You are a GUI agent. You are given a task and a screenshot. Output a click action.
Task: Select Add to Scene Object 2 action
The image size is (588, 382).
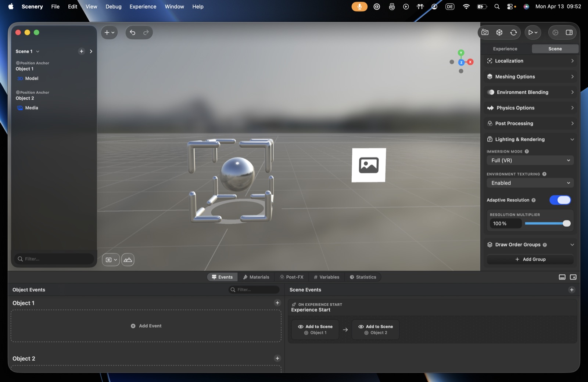(x=376, y=329)
